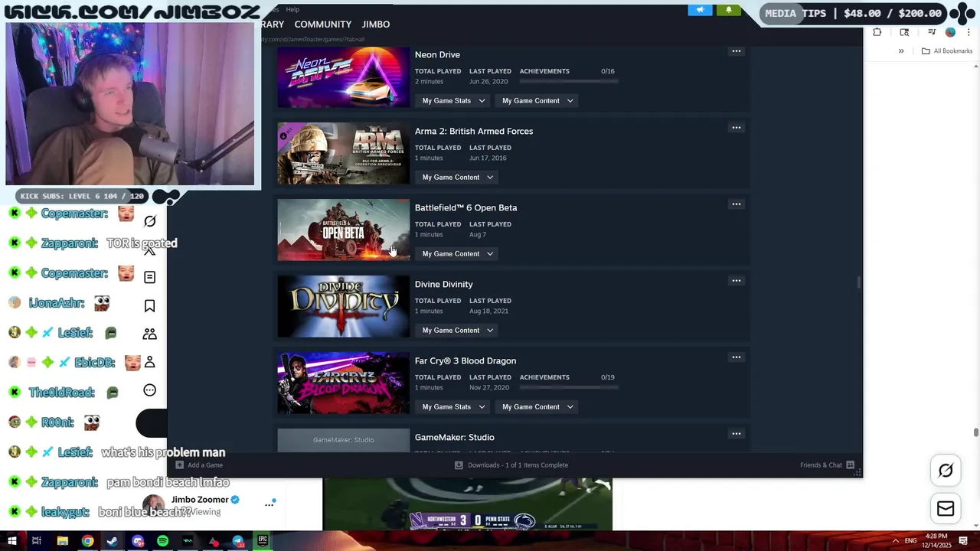Click the blue announcements megaphone icon in Steam
The height and width of the screenshot is (551, 980).
click(x=700, y=10)
